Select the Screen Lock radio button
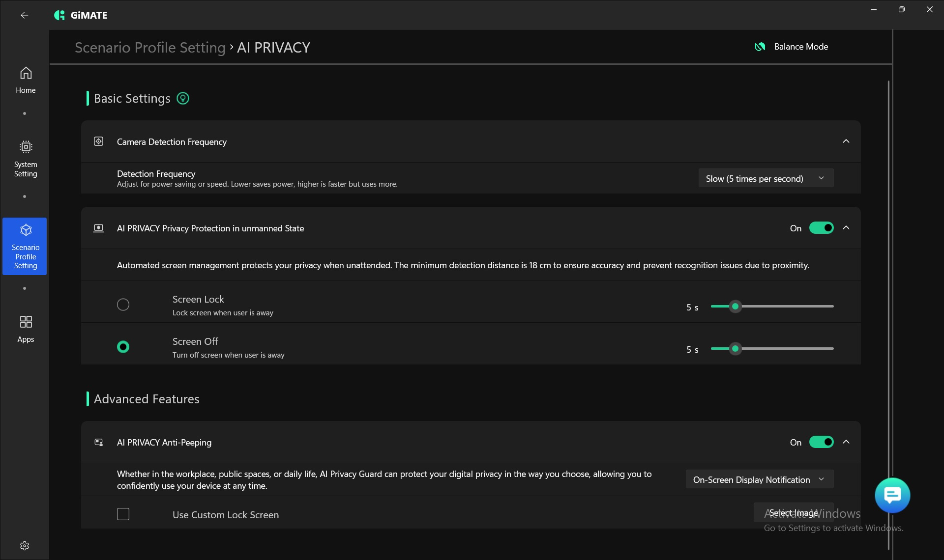The image size is (944, 560). (x=123, y=305)
